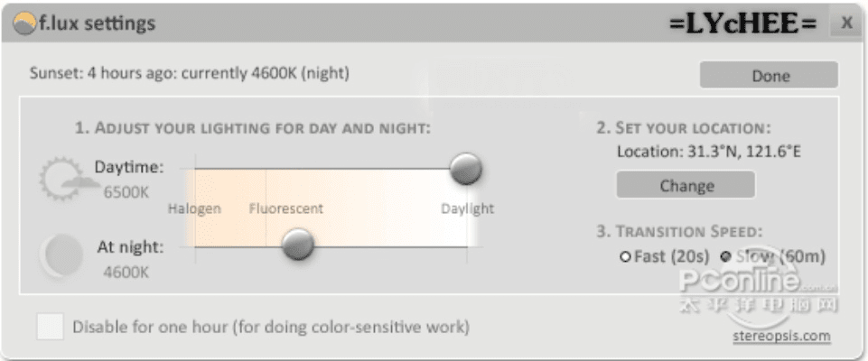Click the Location coordinates text

(x=709, y=151)
